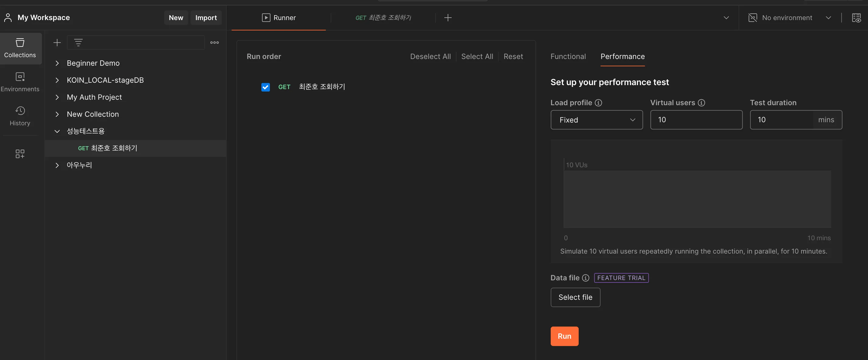Click Deselect All in Run order
Viewport: 868px width, 360px height.
[430, 57]
